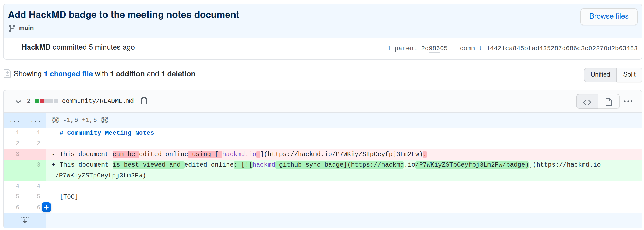Viewport: 644px width, 230px height.
Task: Click the main branch name
Action: (x=26, y=28)
